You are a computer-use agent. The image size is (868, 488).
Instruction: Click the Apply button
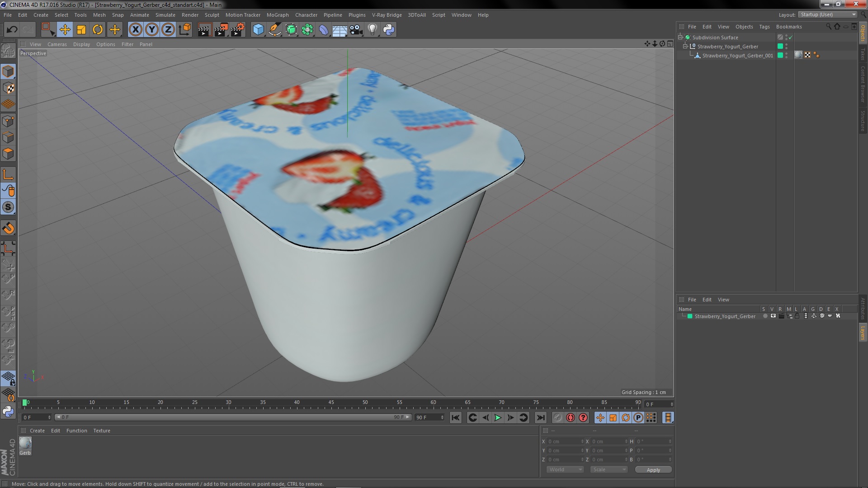point(653,470)
